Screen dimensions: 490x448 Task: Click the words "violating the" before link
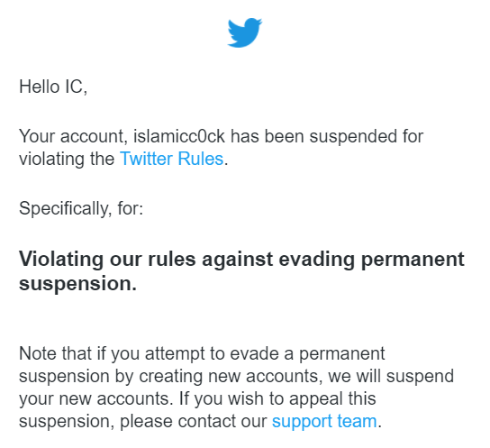click(67, 159)
